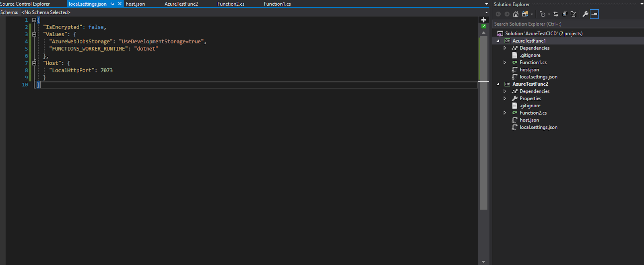Image resolution: width=644 pixels, height=265 pixels.
Task: Click local.settings.json icon under AzureTestFunc1
Action: [x=514, y=77]
